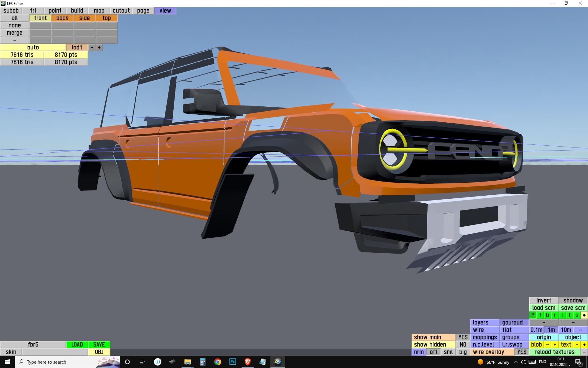
Task: Open the cutout tab
Action: pos(121,11)
